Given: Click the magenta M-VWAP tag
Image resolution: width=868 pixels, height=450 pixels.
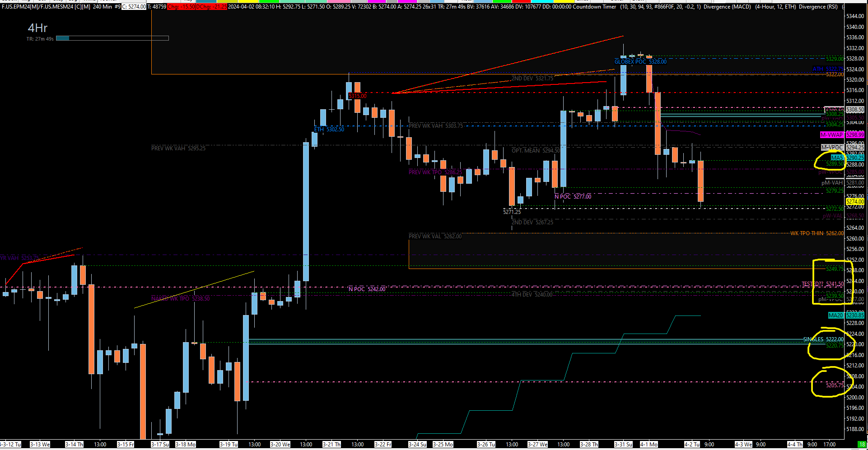Looking at the screenshot, I should click(x=831, y=135).
